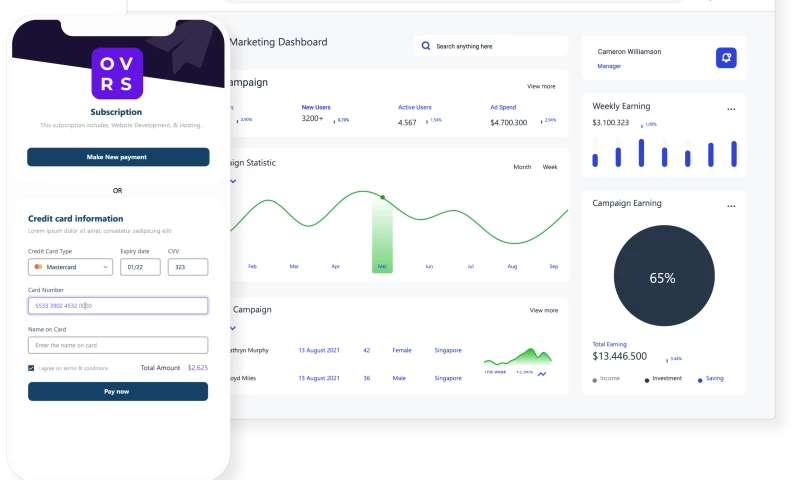Click the Mastercard logo icon
Image resolution: width=800 pixels, height=480 pixels.
click(38, 267)
